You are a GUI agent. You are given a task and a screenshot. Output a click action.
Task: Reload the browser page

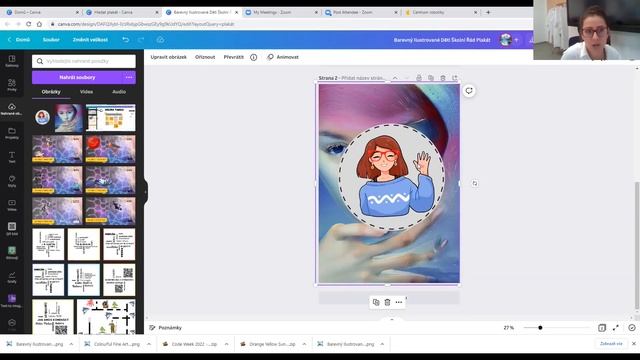tap(29, 24)
